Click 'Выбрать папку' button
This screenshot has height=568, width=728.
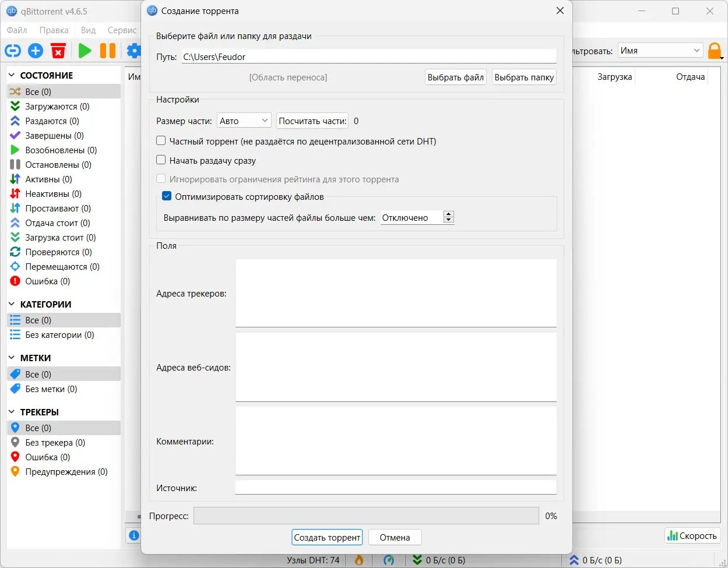(x=524, y=77)
